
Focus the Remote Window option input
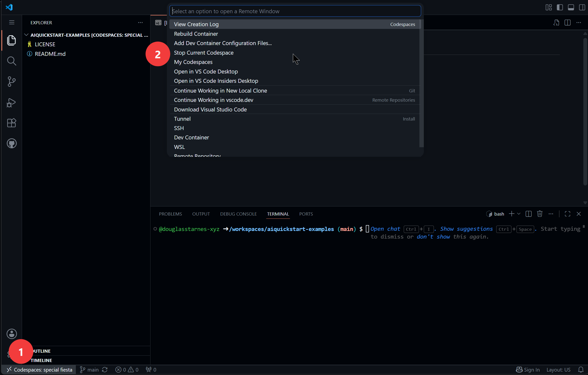tap(295, 11)
